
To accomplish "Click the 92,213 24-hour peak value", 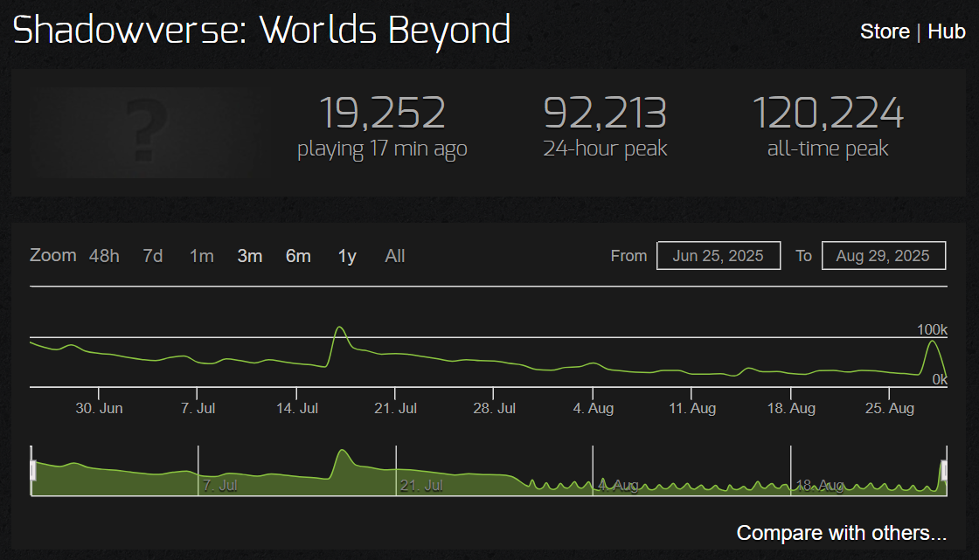I will coord(605,113).
